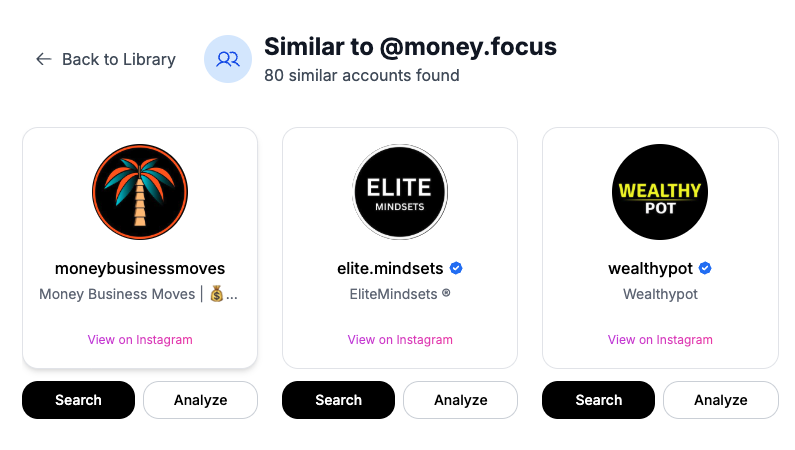
Task: Open the Elite Mindsets profile picture
Action: pos(400,192)
